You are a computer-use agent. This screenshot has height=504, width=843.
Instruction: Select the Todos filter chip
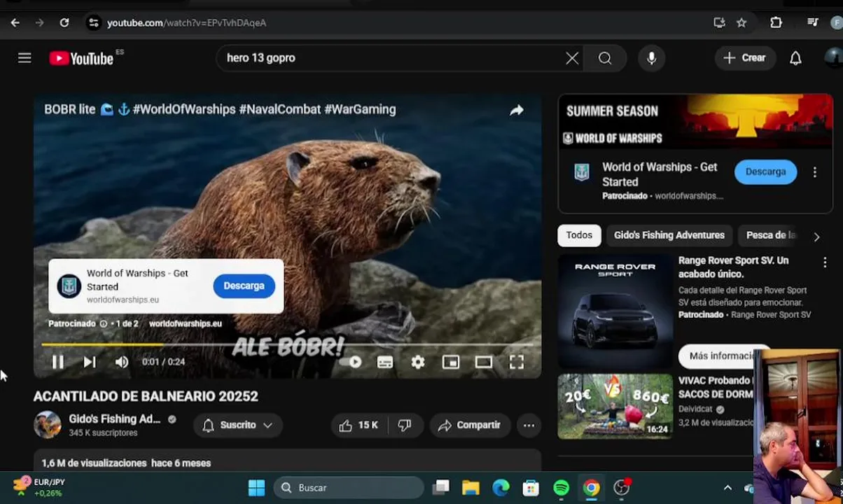tap(579, 235)
